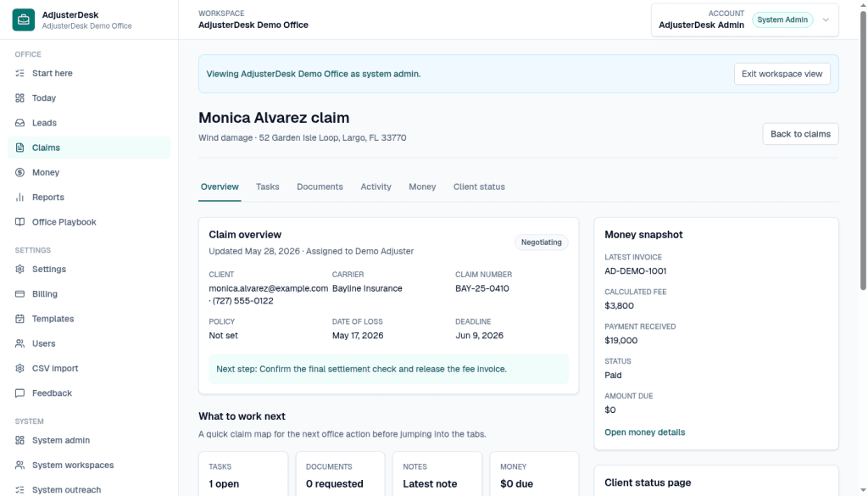Click the AdjusterDesk briefcase logo icon
This screenshot has width=868, height=496.
(23, 20)
